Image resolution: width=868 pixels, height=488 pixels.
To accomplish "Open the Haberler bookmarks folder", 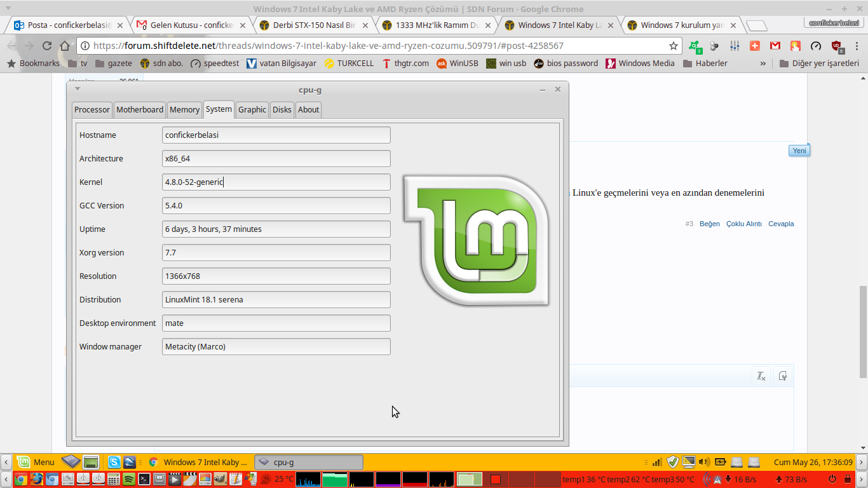I will point(705,63).
